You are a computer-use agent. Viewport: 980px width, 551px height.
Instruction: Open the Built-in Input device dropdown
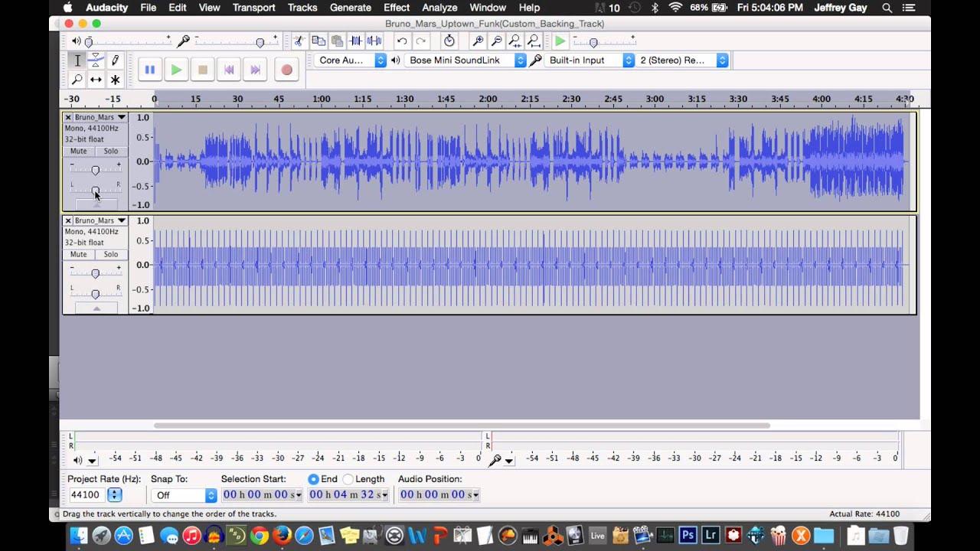pos(590,60)
